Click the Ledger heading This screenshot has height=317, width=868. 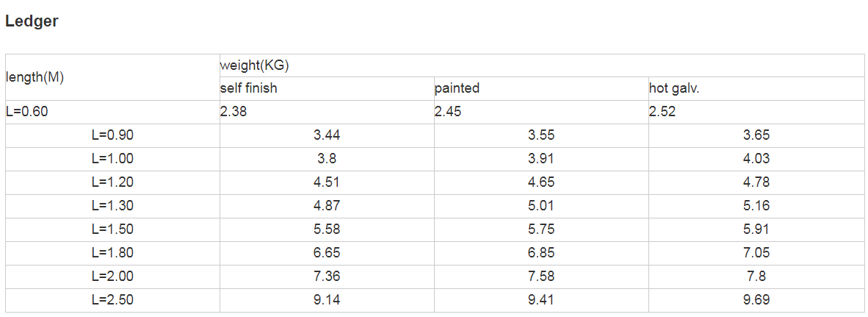coord(32,21)
